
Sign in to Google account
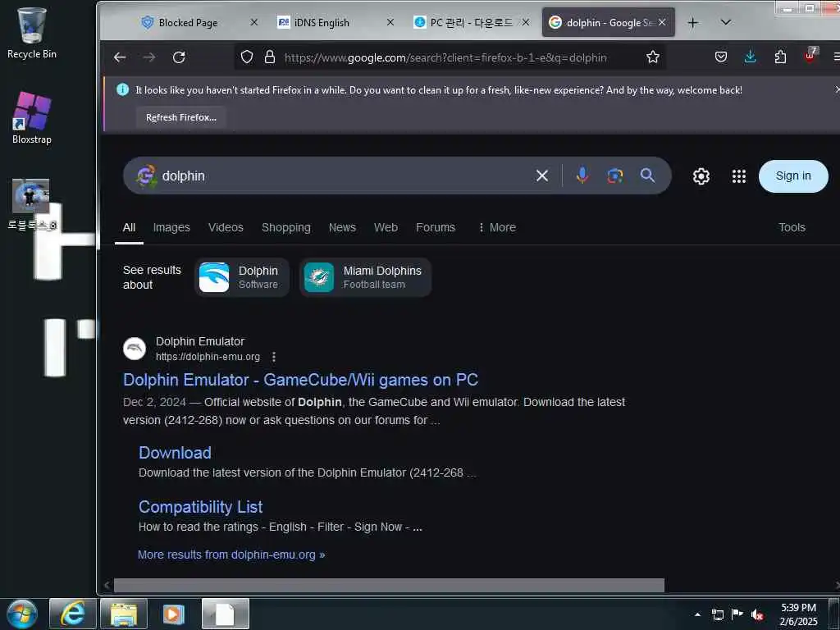[793, 176]
